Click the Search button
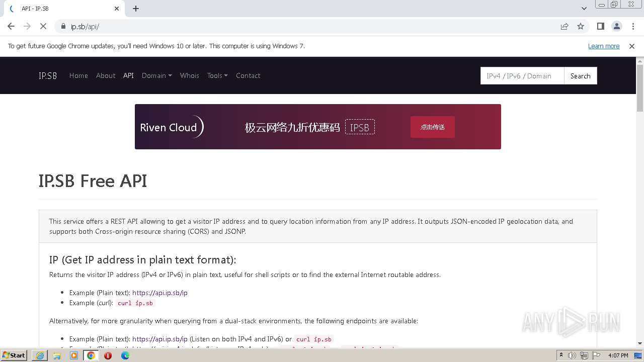The image size is (644, 362). click(581, 76)
